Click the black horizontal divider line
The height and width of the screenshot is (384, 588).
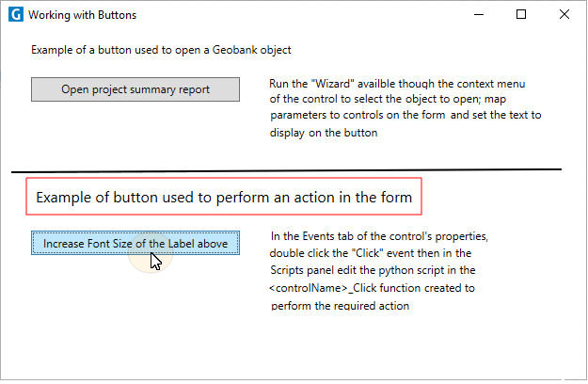click(287, 171)
